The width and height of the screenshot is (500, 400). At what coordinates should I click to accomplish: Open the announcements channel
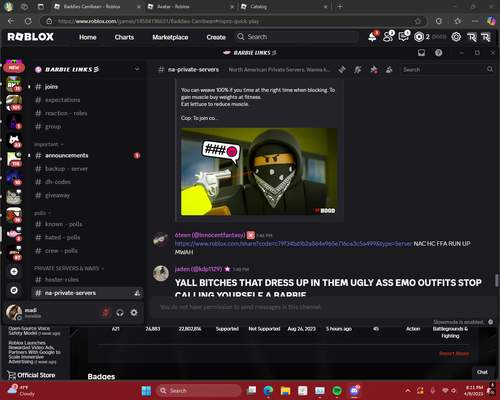coord(87,155)
